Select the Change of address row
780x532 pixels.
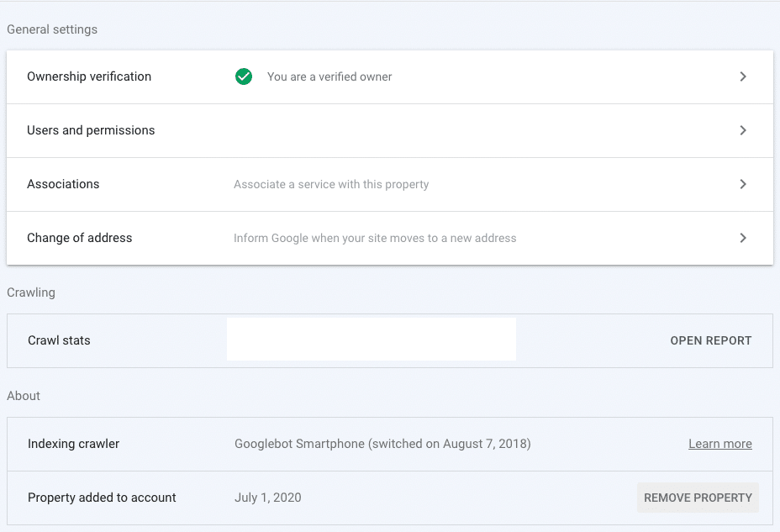(79, 238)
